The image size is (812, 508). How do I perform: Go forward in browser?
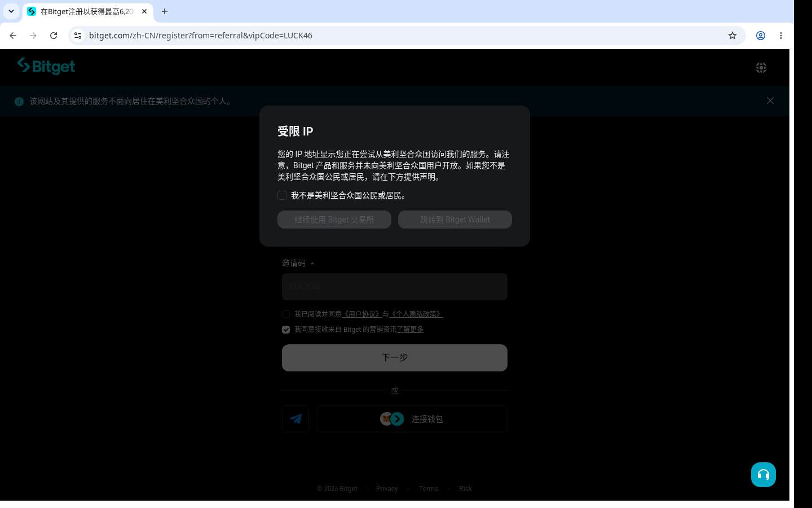(33, 36)
